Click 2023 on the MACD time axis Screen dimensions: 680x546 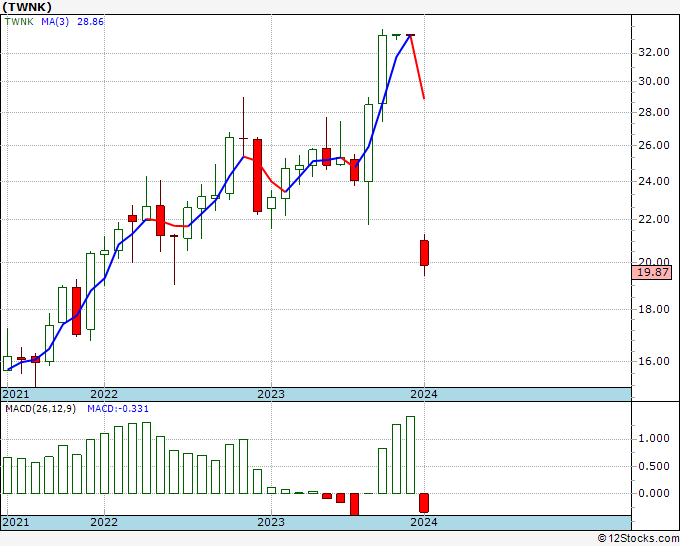point(271,522)
